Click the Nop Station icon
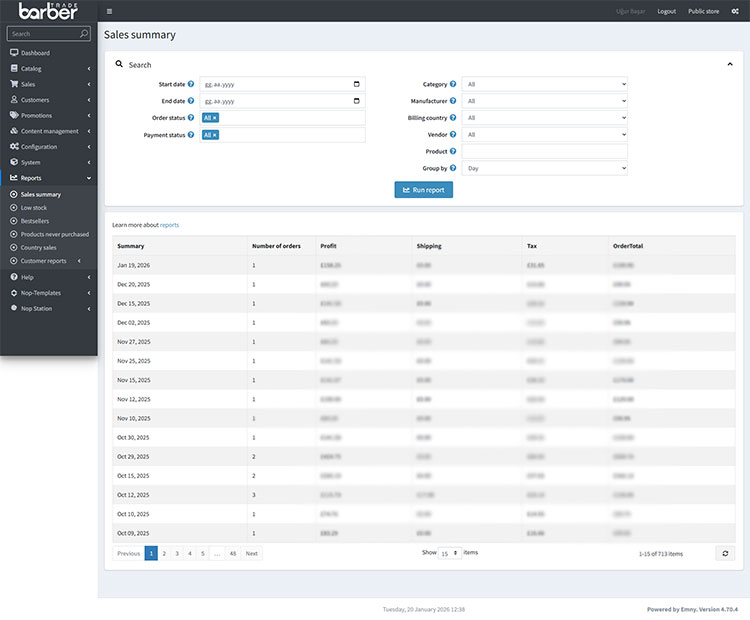 click(14, 308)
